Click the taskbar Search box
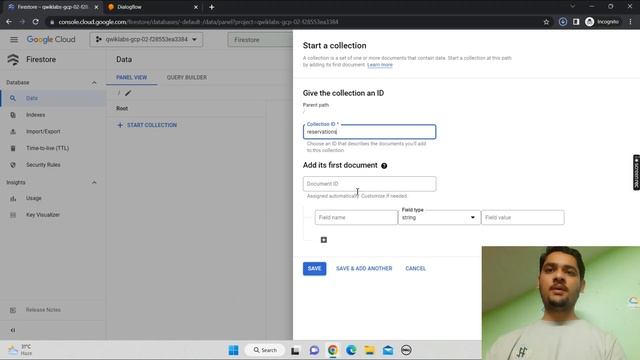This screenshot has height=360, width=640. 265,350
